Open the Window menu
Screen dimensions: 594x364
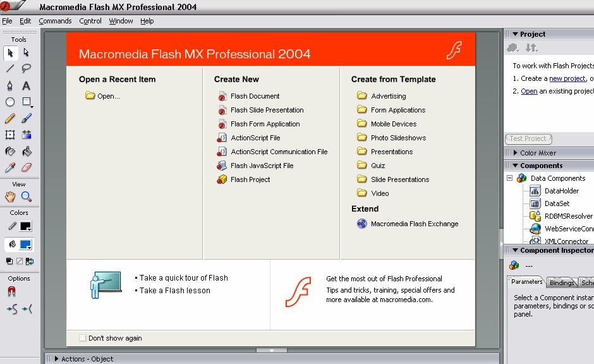(121, 21)
